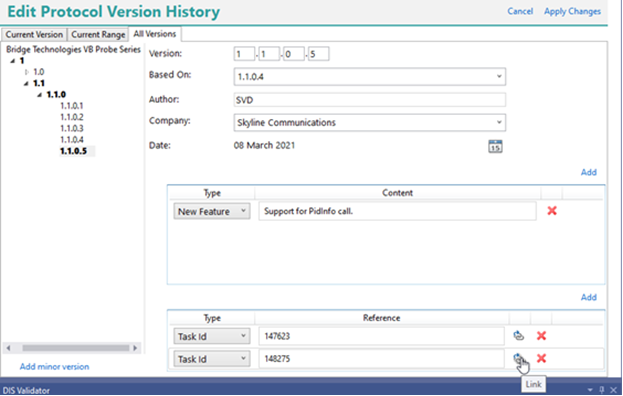Click the tree horizontal scrollbar left arrow
The height and width of the screenshot is (396, 623).
click(x=9, y=348)
